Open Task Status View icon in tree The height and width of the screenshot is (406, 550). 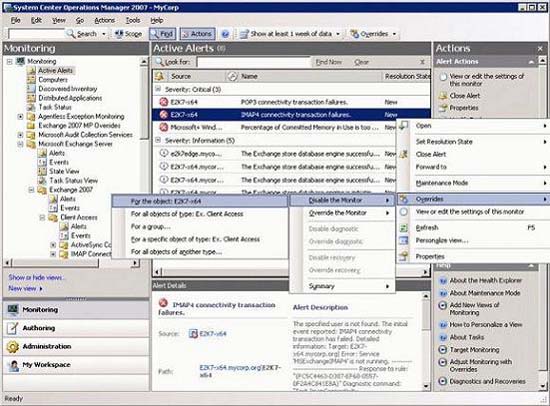(42, 180)
